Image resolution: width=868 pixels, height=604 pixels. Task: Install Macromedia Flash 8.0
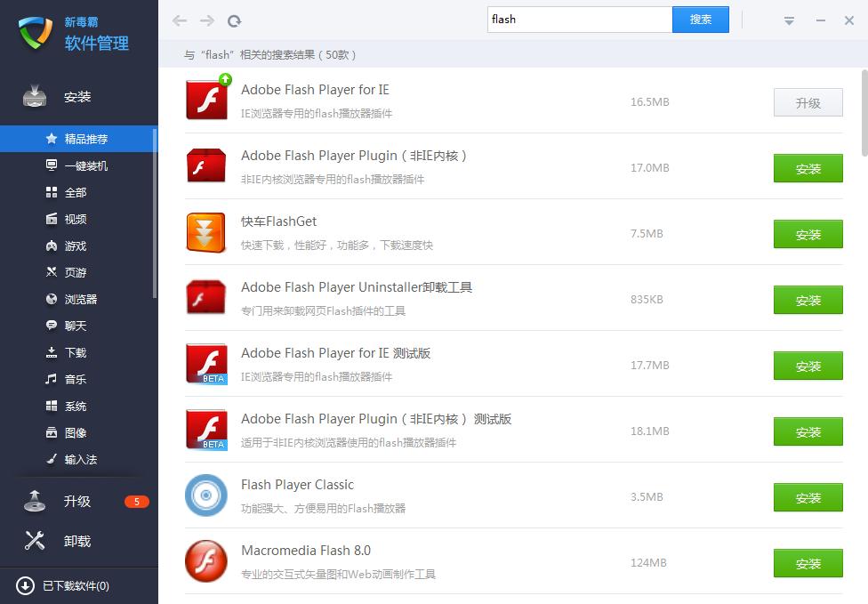tap(808, 563)
